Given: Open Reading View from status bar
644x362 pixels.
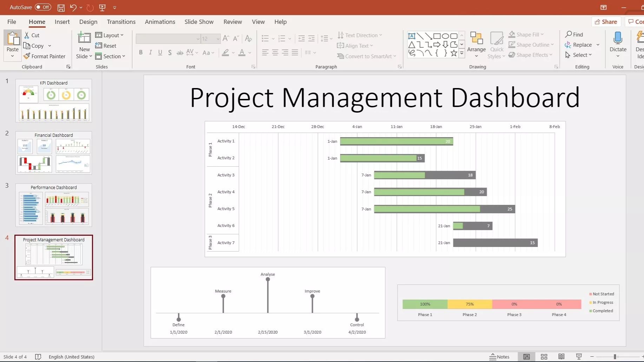Looking at the screenshot, I should click(x=561, y=357).
